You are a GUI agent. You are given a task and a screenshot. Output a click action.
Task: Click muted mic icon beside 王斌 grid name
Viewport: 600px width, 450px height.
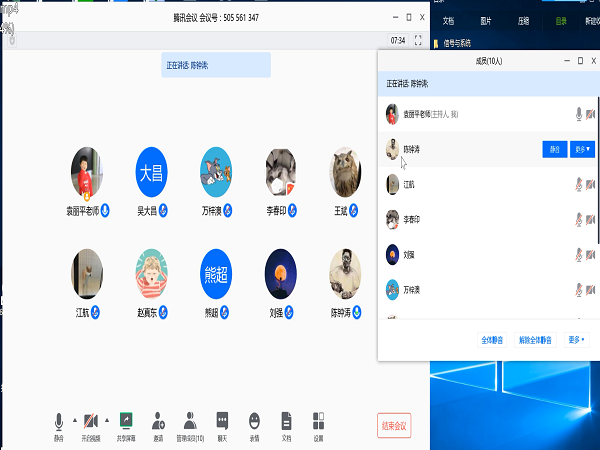[x=354, y=210]
